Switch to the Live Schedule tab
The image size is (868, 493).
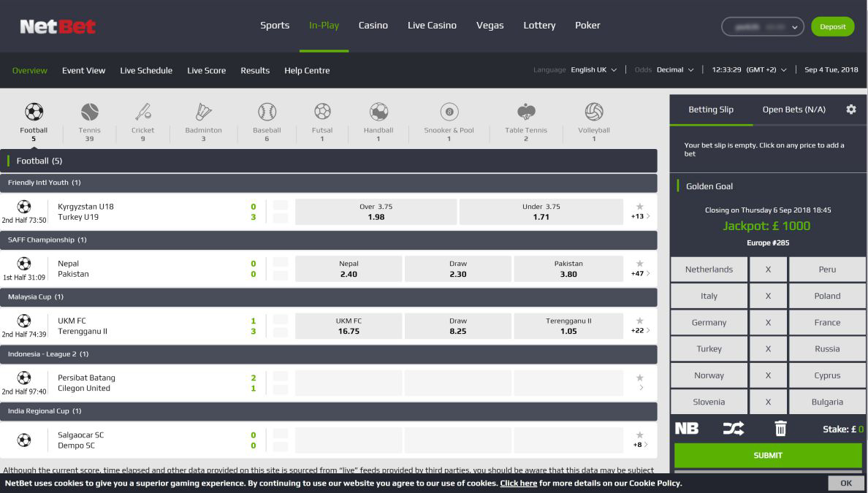146,70
